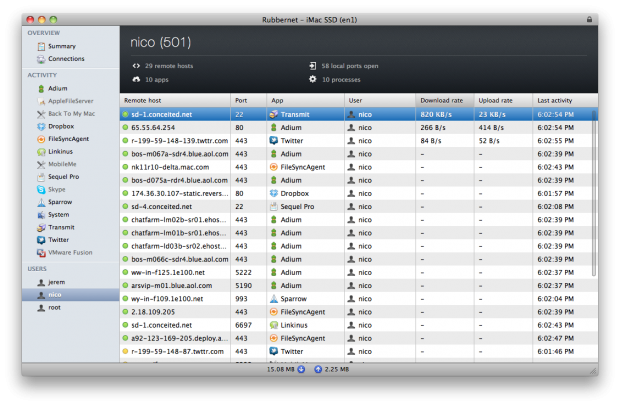Click the jerem user icon

[41, 282]
